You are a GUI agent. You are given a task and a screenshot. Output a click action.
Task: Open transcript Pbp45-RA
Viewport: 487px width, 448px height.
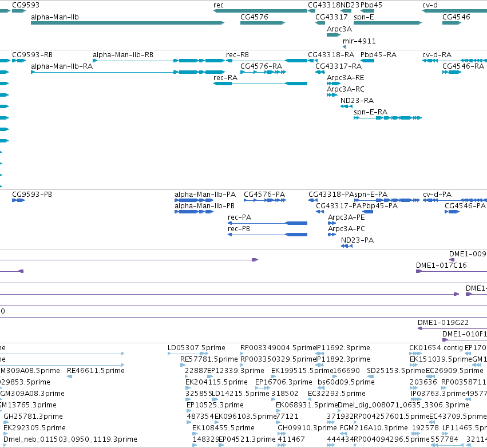tap(379, 55)
